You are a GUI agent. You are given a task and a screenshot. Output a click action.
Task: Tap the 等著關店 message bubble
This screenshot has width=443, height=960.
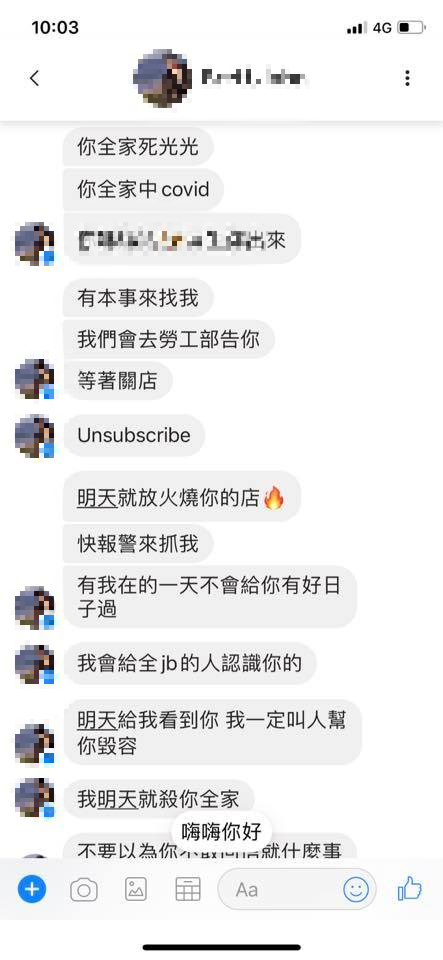pos(117,380)
